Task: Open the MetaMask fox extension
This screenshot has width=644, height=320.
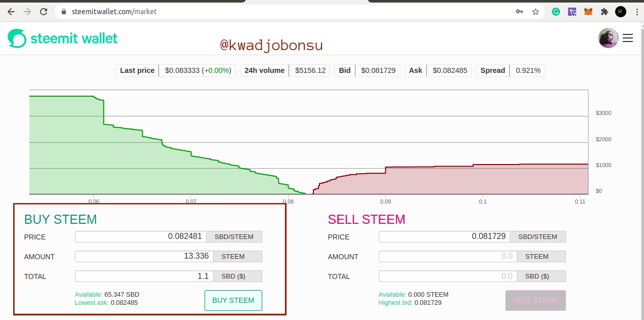Action: (x=588, y=11)
